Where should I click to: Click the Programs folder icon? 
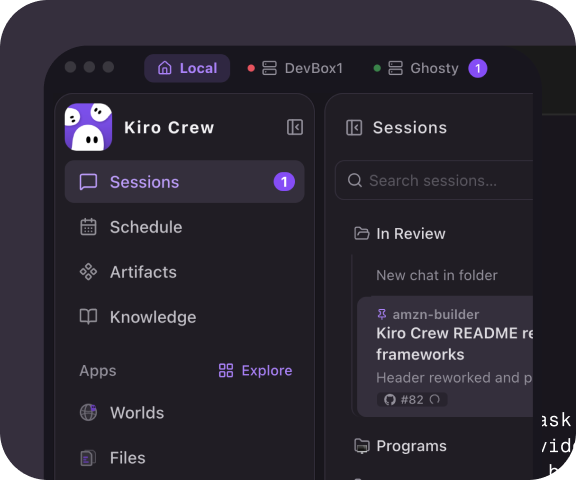pyautogui.click(x=362, y=446)
